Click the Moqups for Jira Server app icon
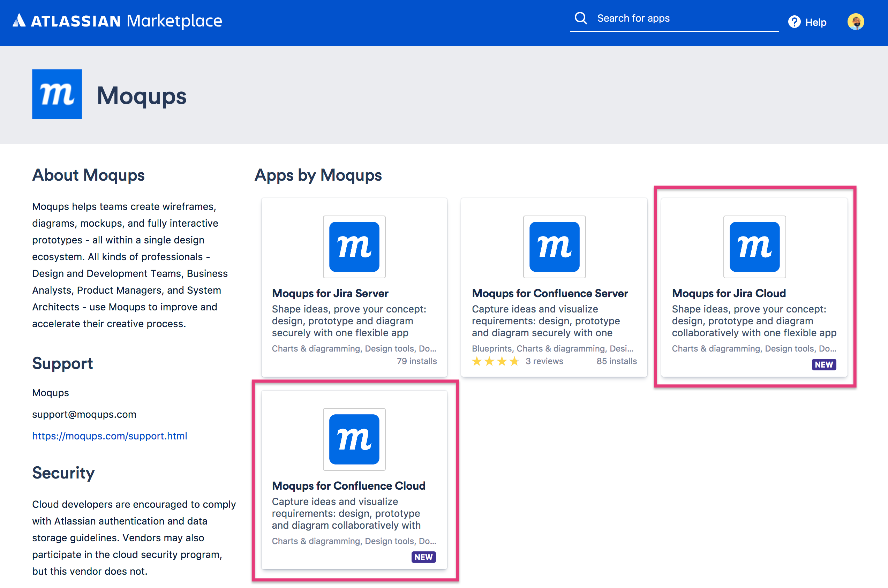The width and height of the screenshot is (888, 588). pyautogui.click(x=354, y=247)
